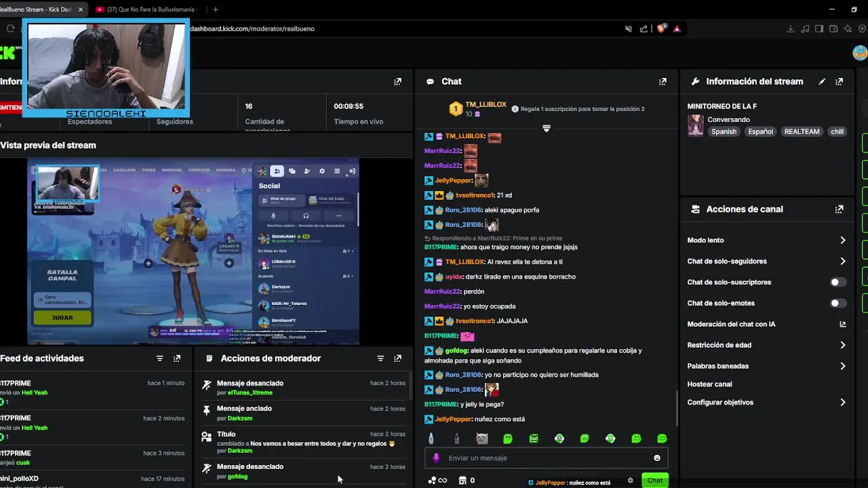Edit stream information with pencil icon

coord(822,81)
